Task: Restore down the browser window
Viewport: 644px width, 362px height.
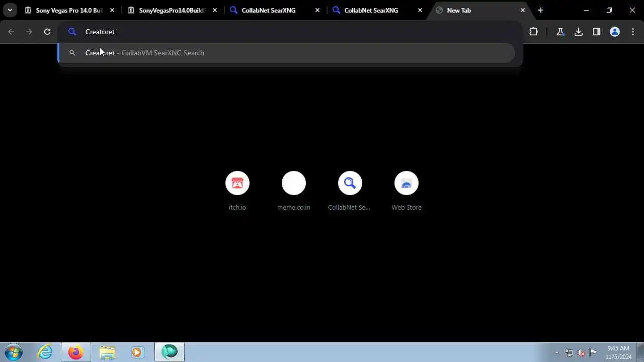Action: click(609, 10)
